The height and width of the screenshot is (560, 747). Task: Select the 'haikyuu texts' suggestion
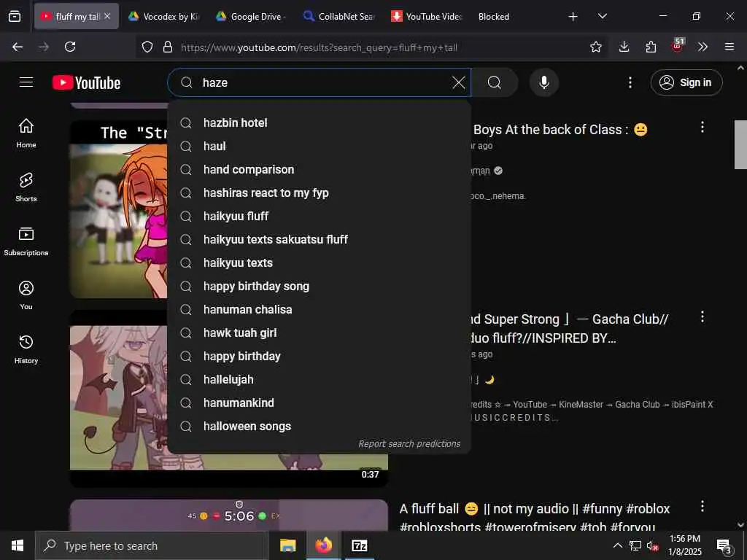point(320,262)
